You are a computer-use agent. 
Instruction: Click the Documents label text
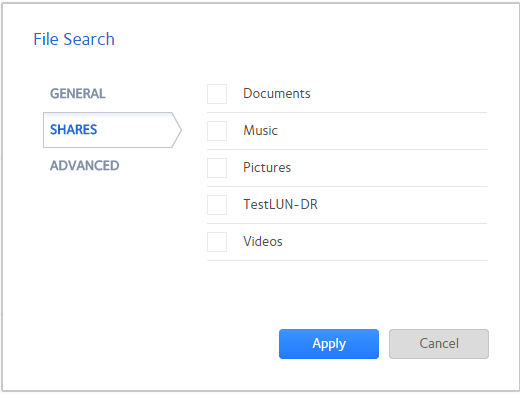[277, 94]
